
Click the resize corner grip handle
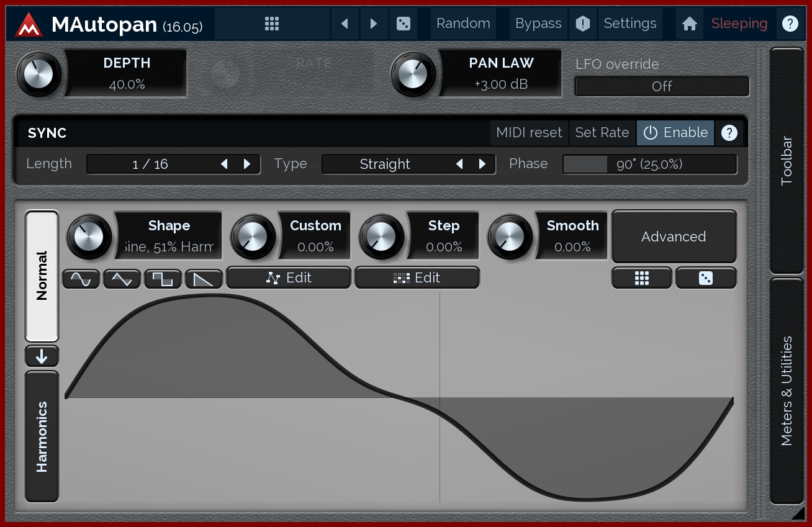(x=798, y=513)
